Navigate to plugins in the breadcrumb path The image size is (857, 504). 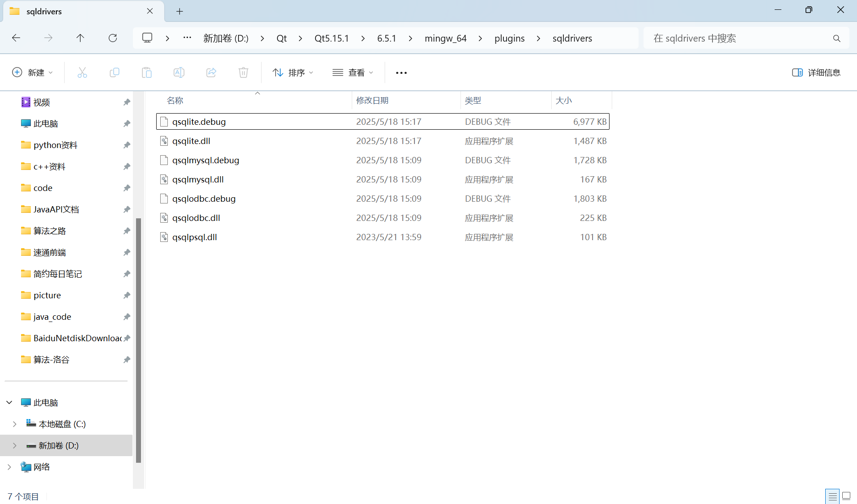(x=509, y=38)
